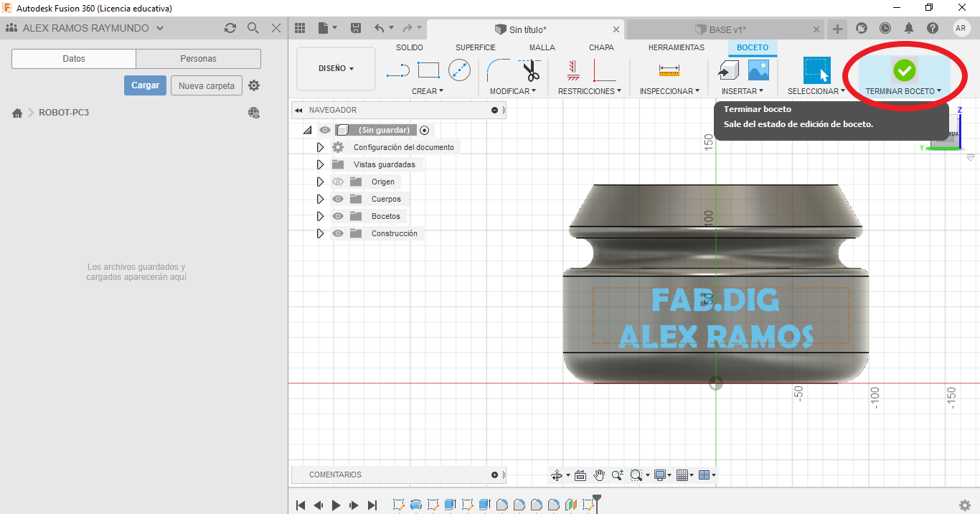Expand the Construcción tree node

[x=321, y=234]
